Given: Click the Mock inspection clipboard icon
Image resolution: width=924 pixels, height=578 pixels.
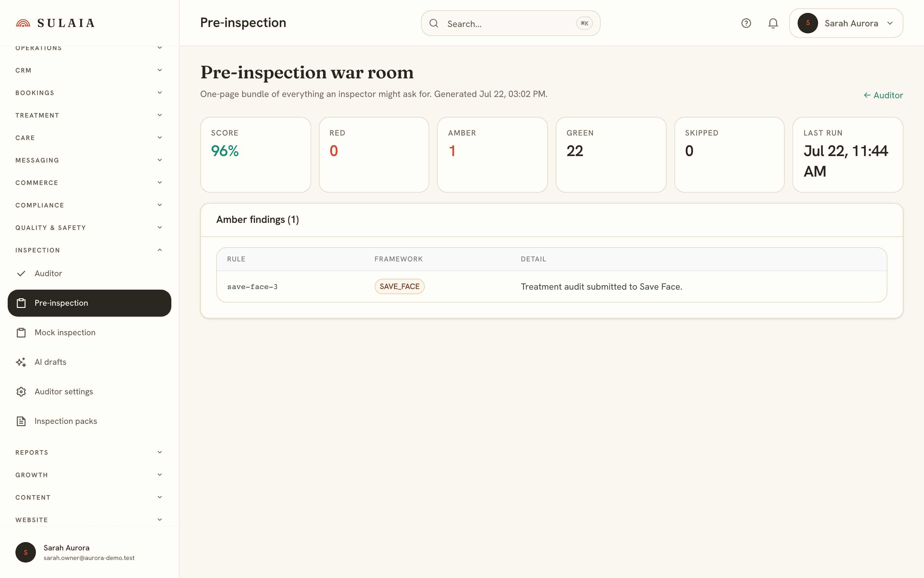Looking at the screenshot, I should pyautogui.click(x=21, y=333).
